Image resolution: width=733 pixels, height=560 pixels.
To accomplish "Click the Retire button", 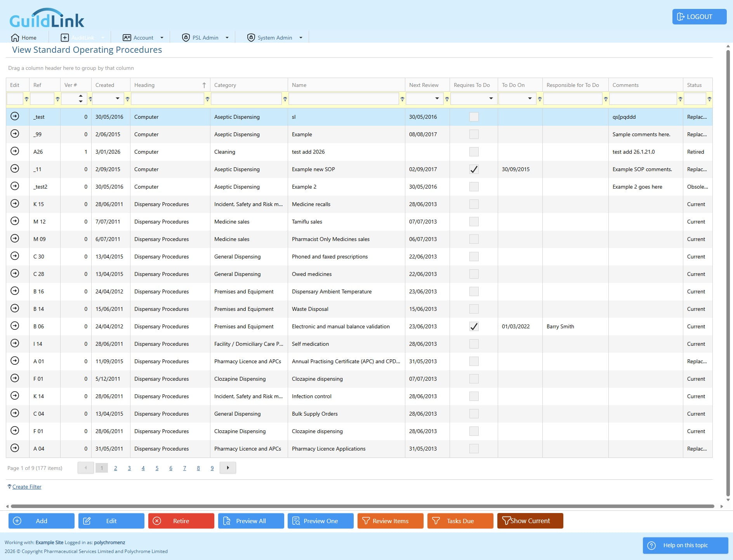I will (x=181, y=521).
